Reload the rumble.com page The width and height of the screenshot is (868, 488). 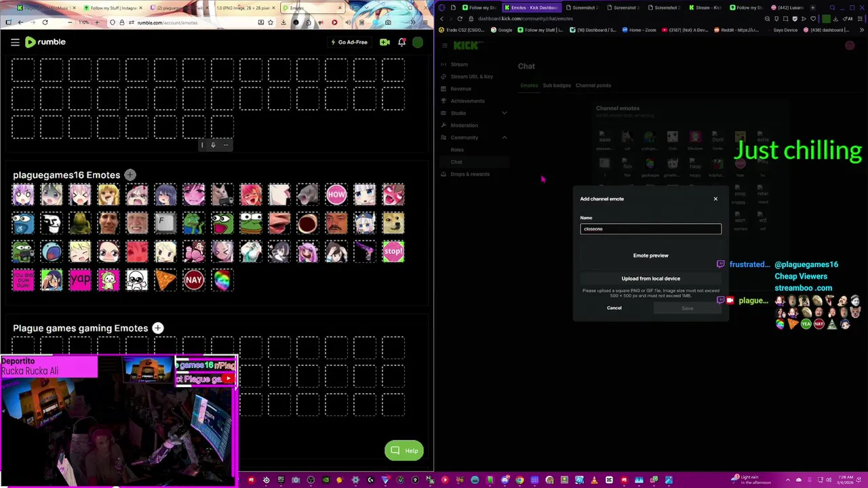pyautogui.click(x=45, y=22)
